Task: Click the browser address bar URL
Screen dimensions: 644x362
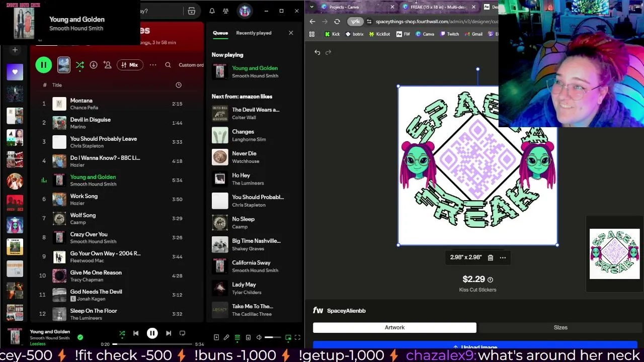Action: [x=437, y=22]
